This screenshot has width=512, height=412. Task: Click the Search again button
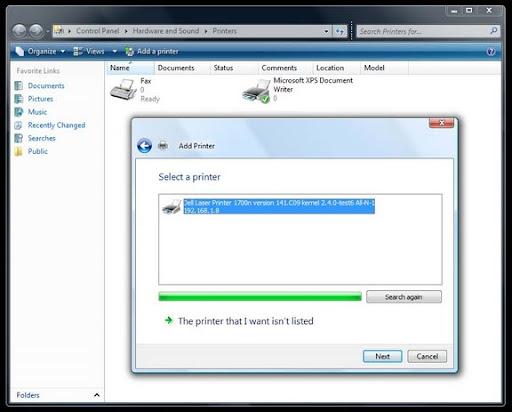404,297
